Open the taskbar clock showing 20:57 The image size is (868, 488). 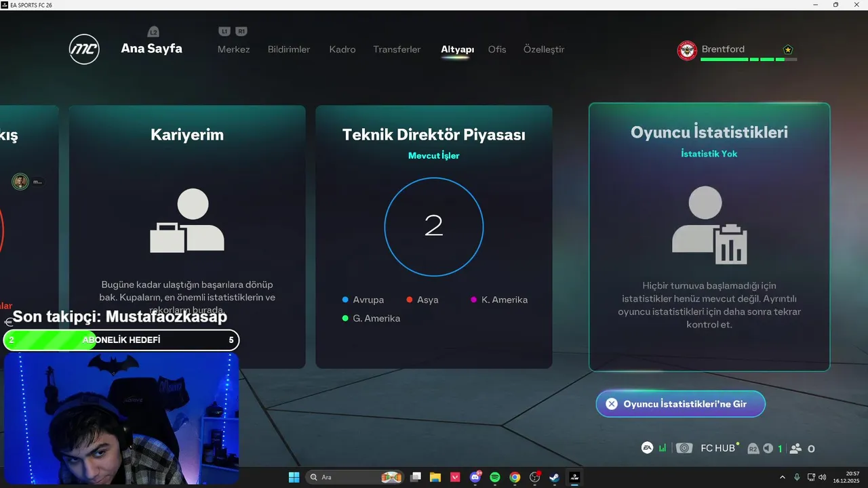click(846, 477)
